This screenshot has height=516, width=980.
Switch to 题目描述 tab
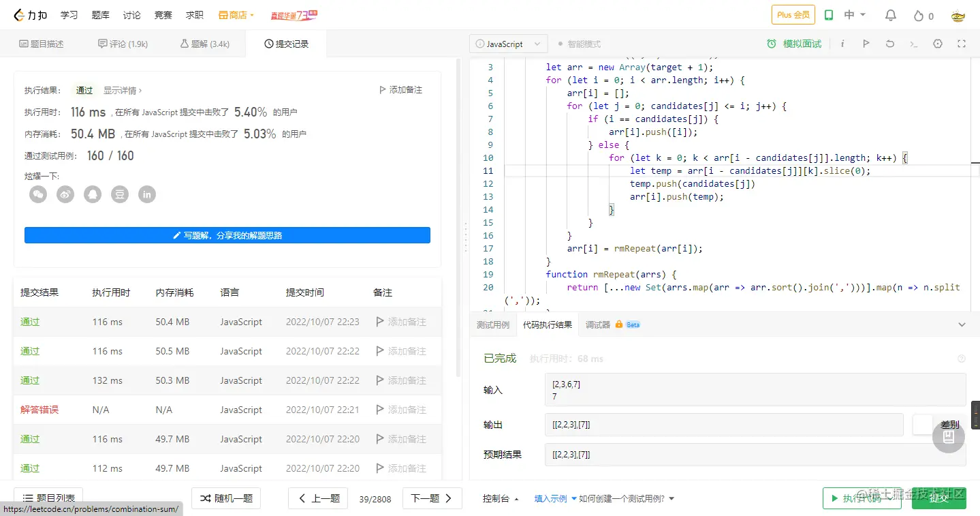tap(42, 44)
